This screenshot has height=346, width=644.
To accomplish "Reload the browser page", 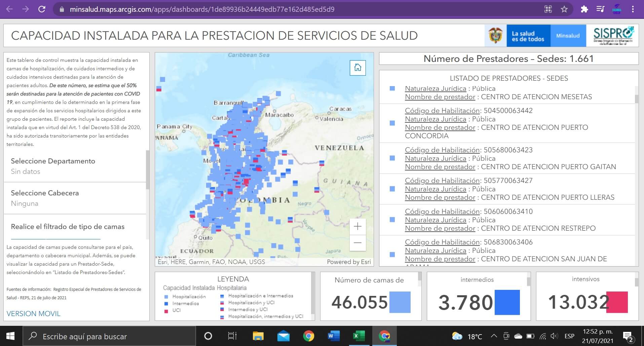I will click(42, 9).
